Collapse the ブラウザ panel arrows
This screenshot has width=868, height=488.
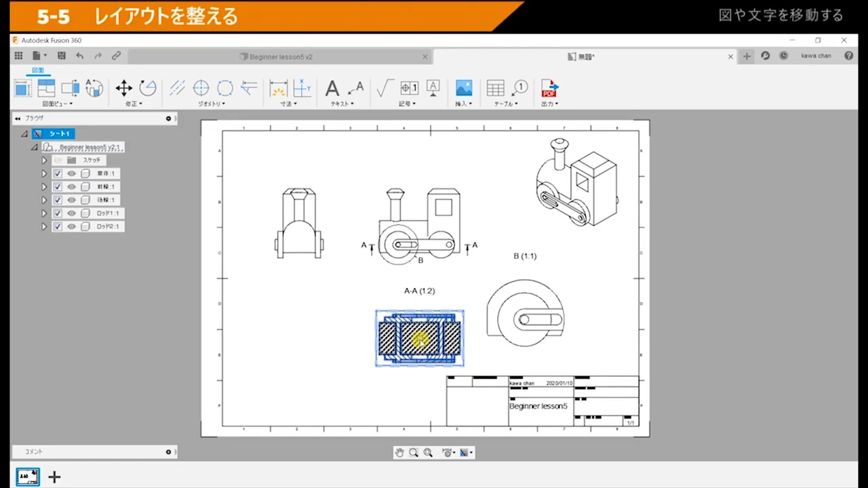pos(18,119)
